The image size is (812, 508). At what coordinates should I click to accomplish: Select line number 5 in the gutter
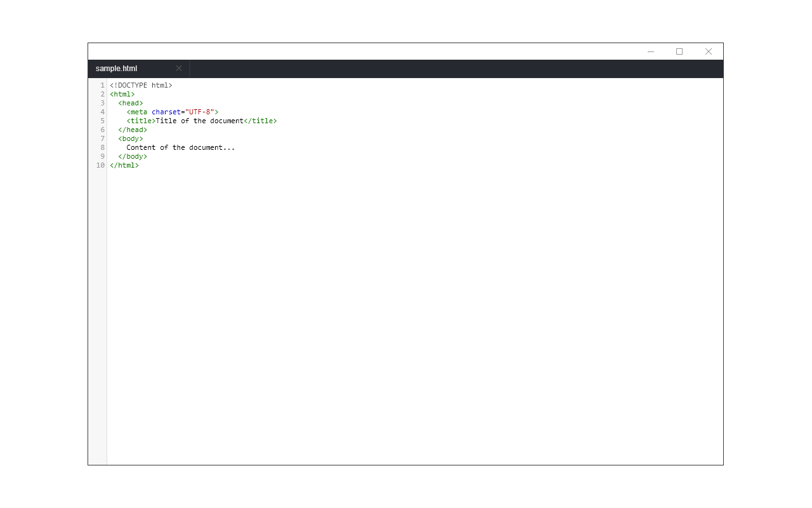[101, 121]
